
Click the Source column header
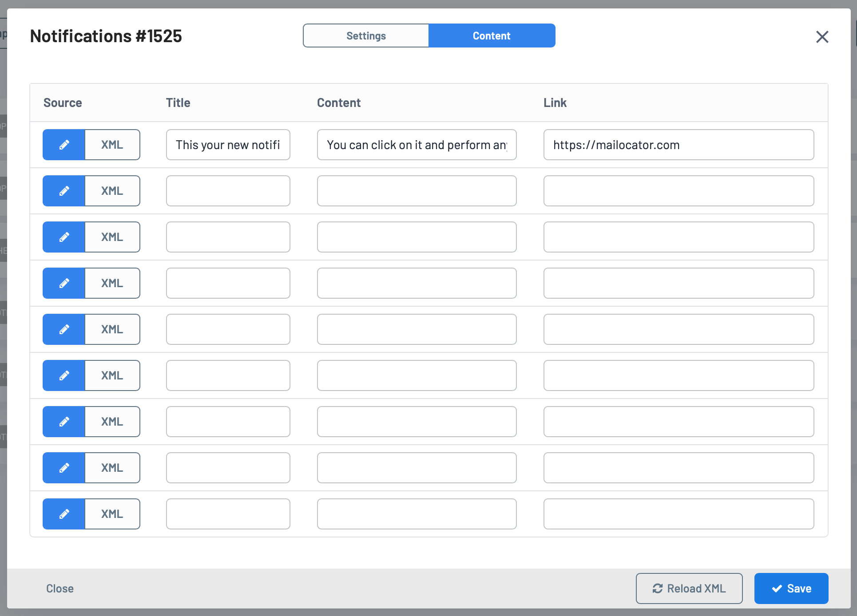click(63, 103)
